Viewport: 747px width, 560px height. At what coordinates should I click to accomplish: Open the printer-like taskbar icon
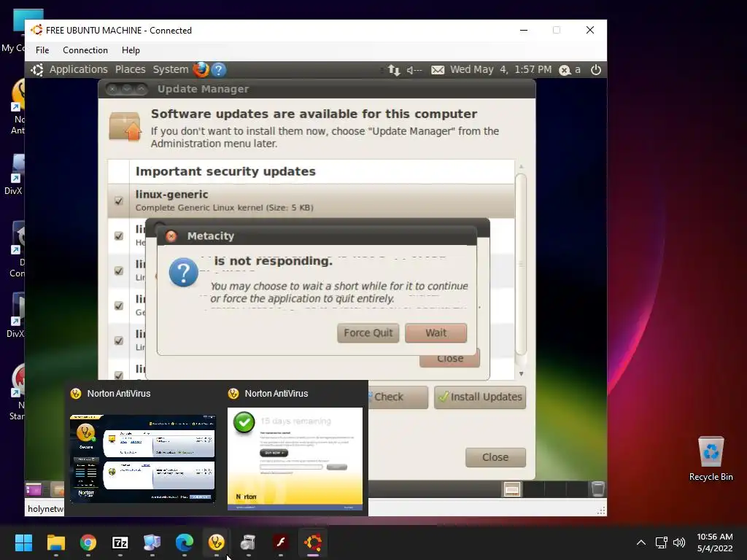point(249,542)
